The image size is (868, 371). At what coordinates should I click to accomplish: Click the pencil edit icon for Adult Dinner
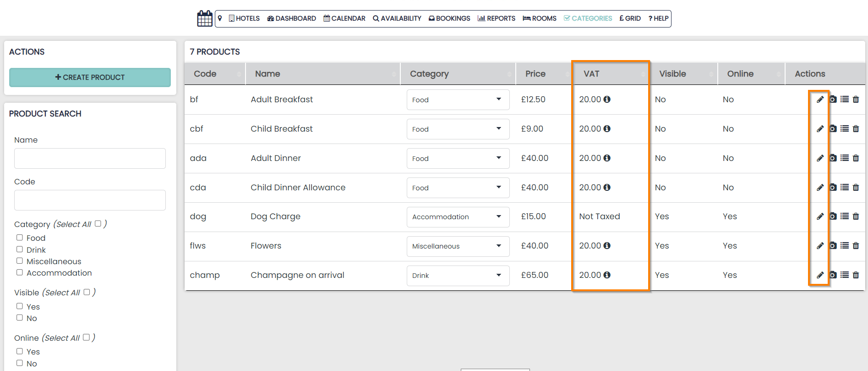820,158
